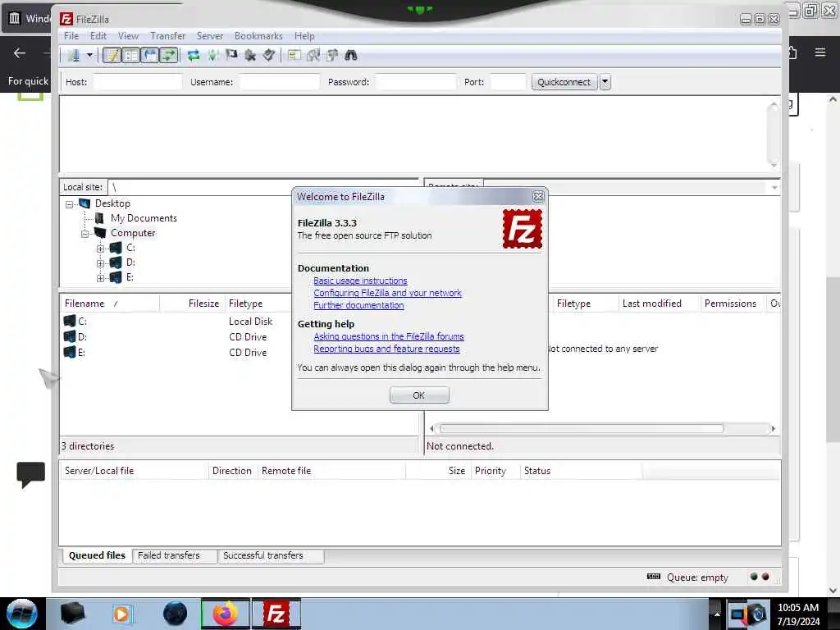Open the Transfer menu
The height and width of the screenshot is (630, 840).
pos(167,36)
